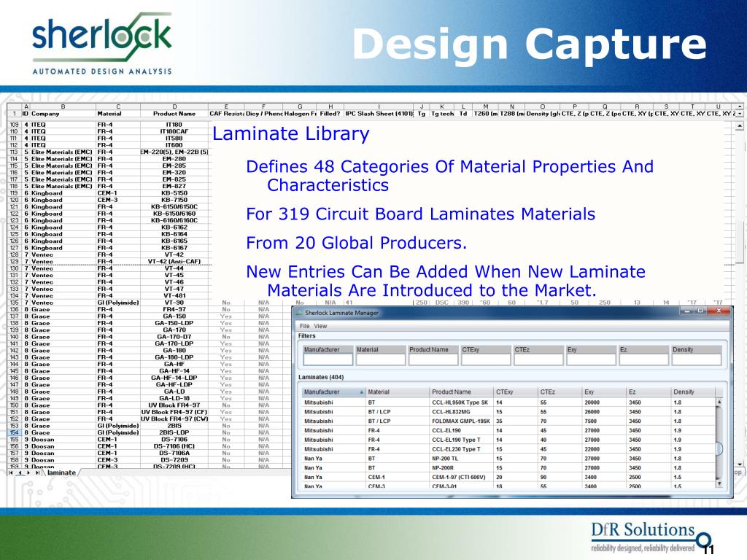Click the Product Name filter input box

(x=433, y=359)
